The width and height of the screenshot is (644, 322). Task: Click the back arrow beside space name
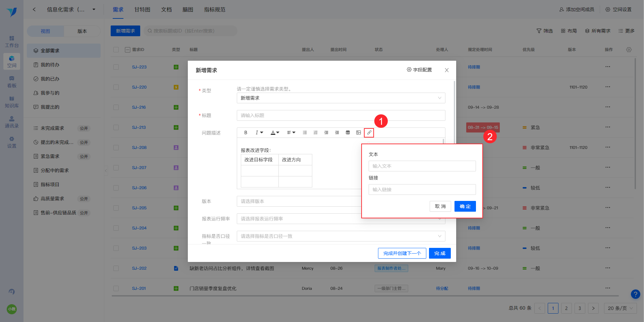click(34, 9)
